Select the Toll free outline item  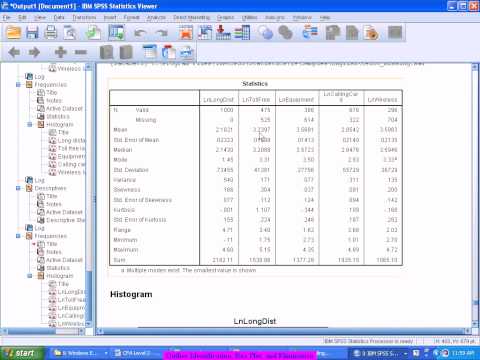point(71,148)
